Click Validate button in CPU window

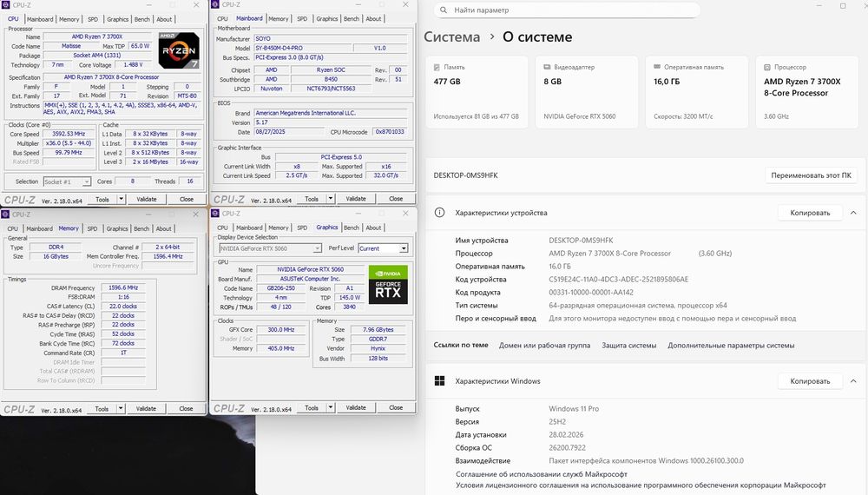[147, 199]
